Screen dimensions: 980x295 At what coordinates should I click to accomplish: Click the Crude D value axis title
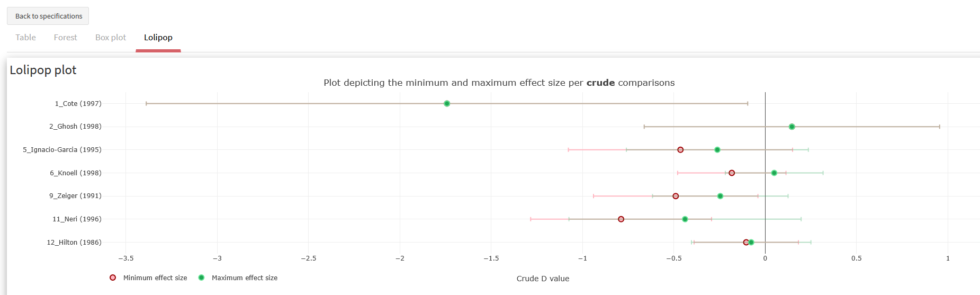click(x=543, y=279)
